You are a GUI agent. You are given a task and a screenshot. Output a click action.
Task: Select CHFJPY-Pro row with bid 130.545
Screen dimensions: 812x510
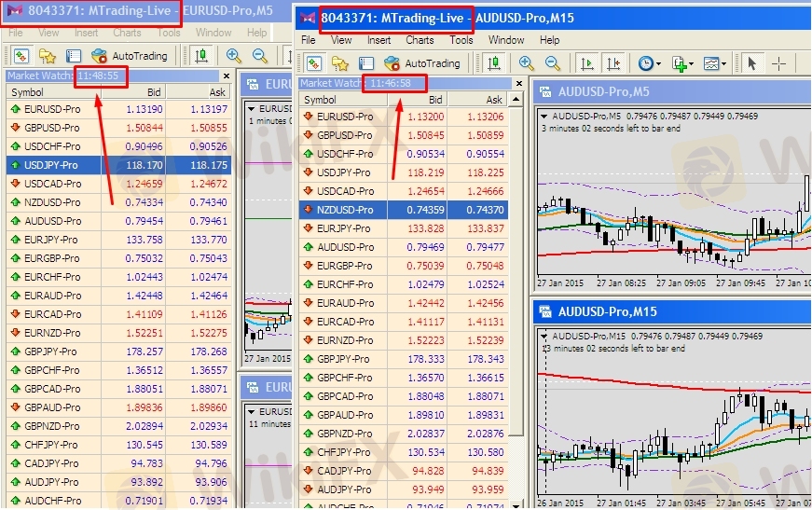[118, 445]
